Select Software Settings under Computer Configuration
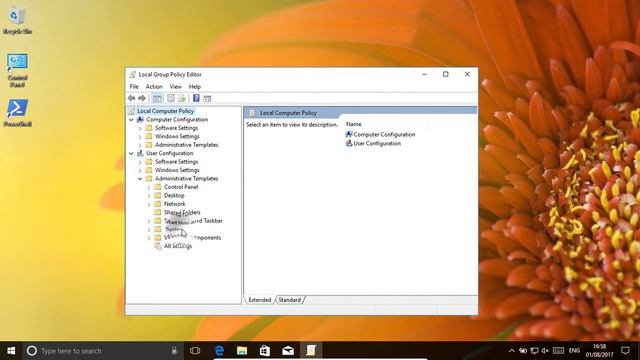The image size is (640, 360). [176, 128]
